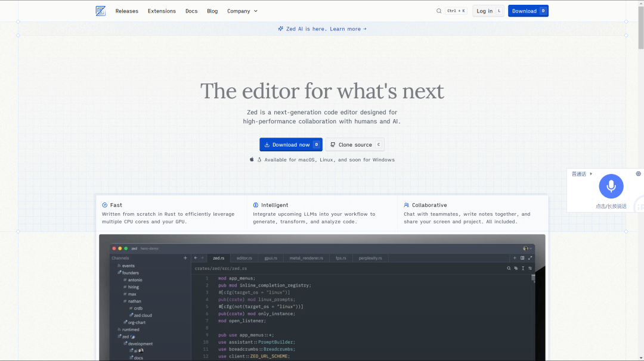Image resolution: width=644 pixels, height=361 pixels.
Task: Expand the 普通话 language selector arrow
Action: pyautogui.click(x=591, y=174)
